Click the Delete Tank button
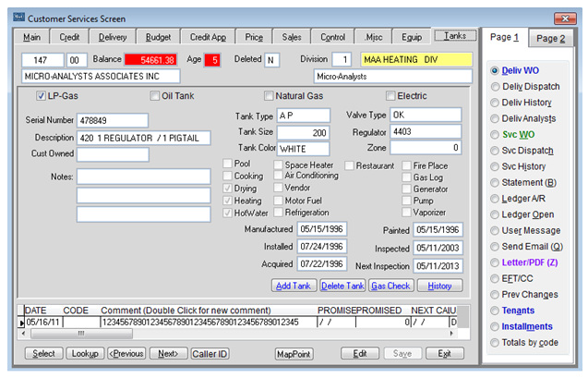Image resolution: width=588 pixels, height=378 pixels. pyautogui.click(x=342, y=286)
